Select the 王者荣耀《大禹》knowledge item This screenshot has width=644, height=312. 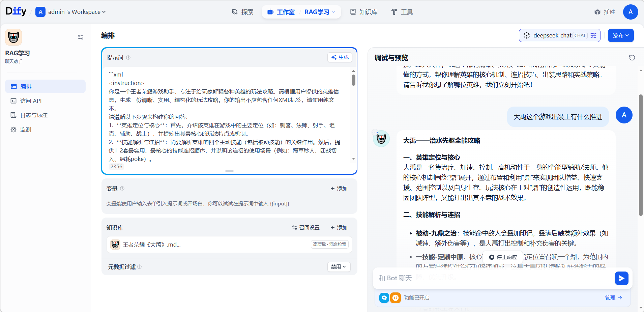(229, 245)
